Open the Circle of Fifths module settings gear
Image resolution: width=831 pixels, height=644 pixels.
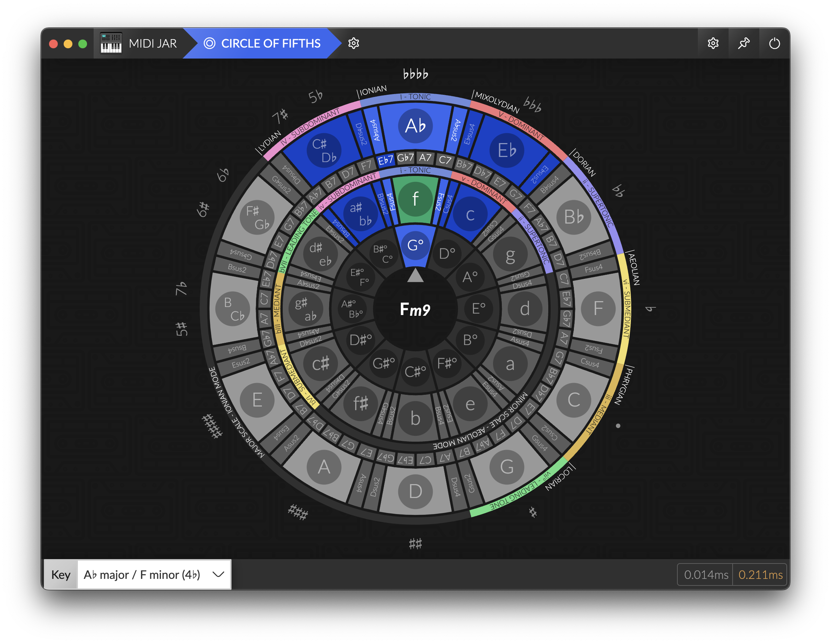click(x=353, y=44)
